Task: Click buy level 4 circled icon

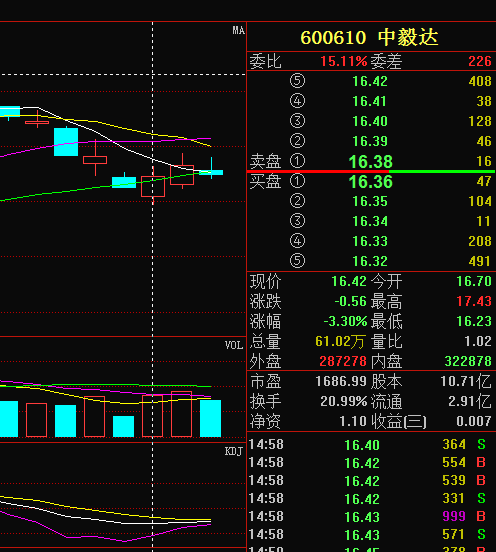Action: tap(297, 241)
